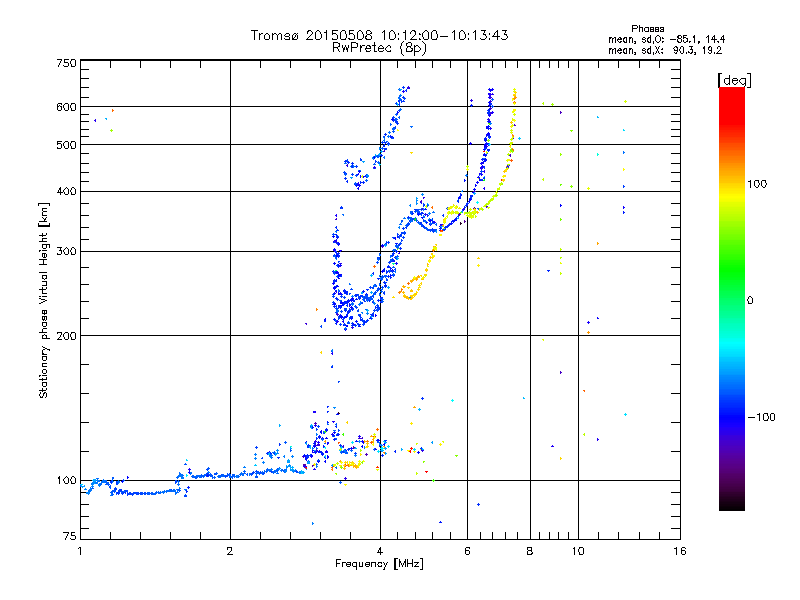Click the 'mean, sd,O: -85.1, 14.4' statistics line
This screenshot has height=600, width=800.
[x=666, y=39]
